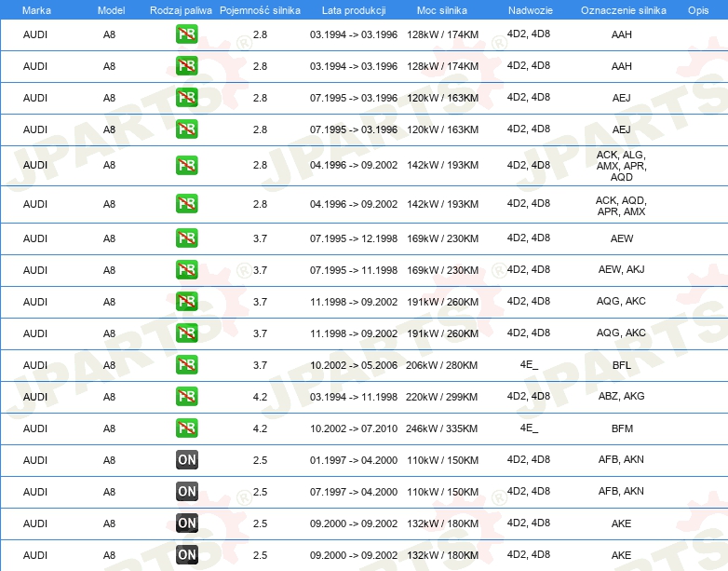The image size is (728, 571).
Task: Click A8 model in the BFM row
Action: tap(109, 428)
